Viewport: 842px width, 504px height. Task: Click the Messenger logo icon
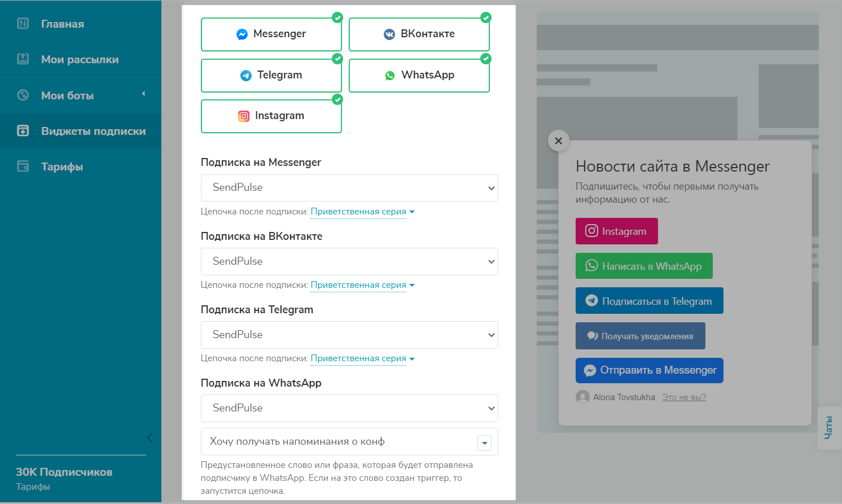tap(242, 34)
